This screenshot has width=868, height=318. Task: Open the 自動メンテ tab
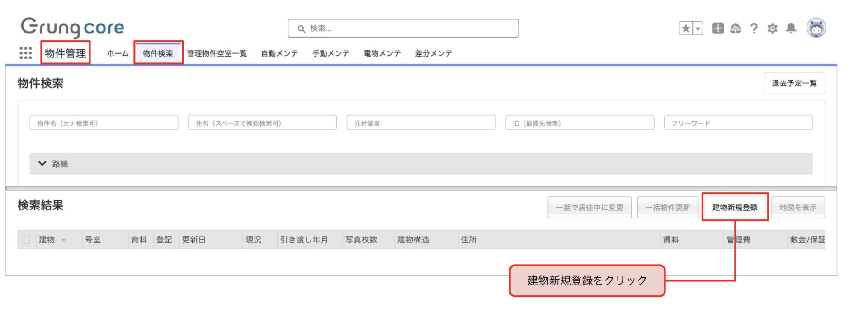[x=279, y=53]
